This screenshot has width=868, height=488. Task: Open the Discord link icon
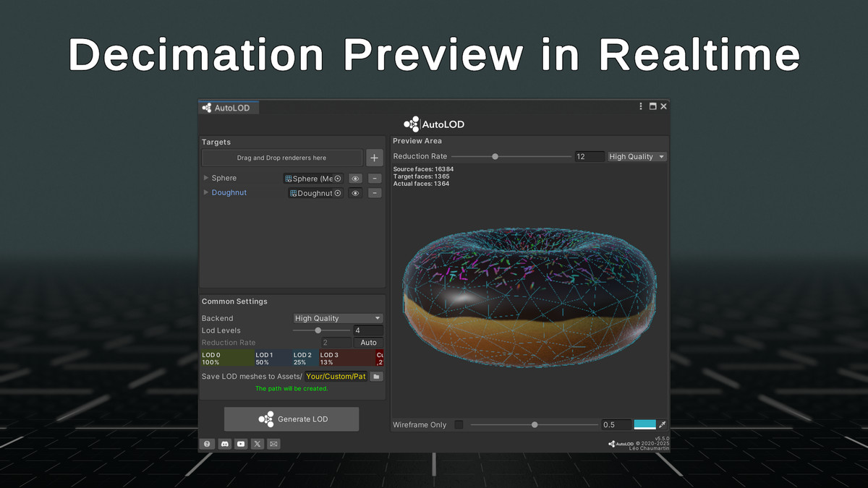[224, 444]
